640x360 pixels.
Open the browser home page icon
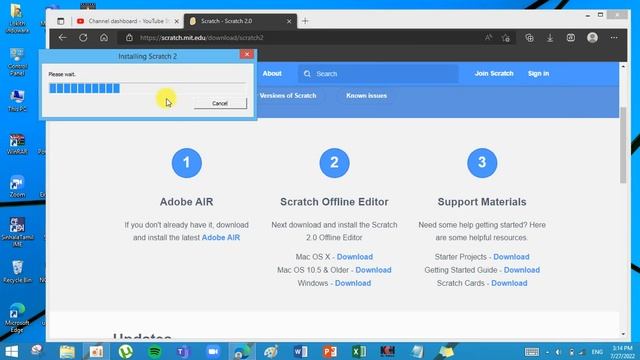pyautogui.click(x=104, y=38)
